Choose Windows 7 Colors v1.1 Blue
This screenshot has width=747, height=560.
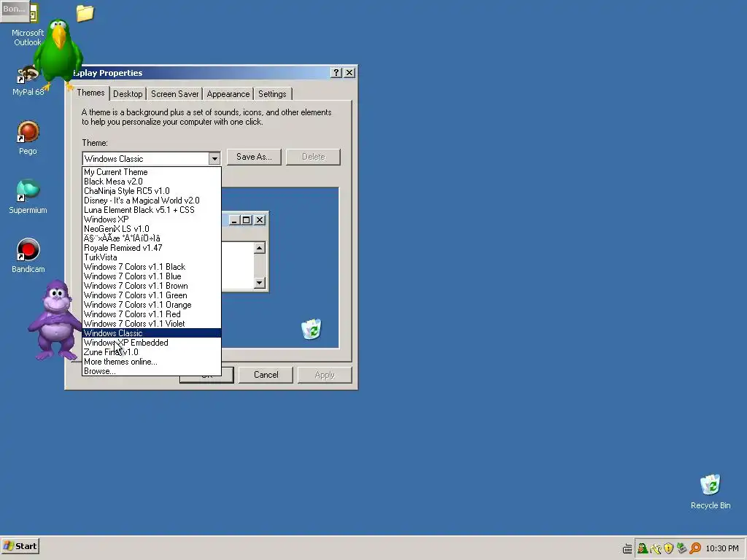[152, 276]
